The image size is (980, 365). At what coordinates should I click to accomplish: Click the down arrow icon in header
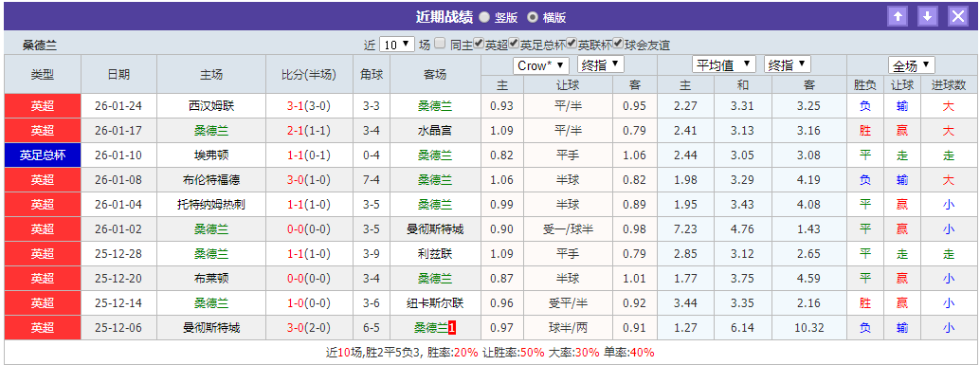(x=928, y=16)
